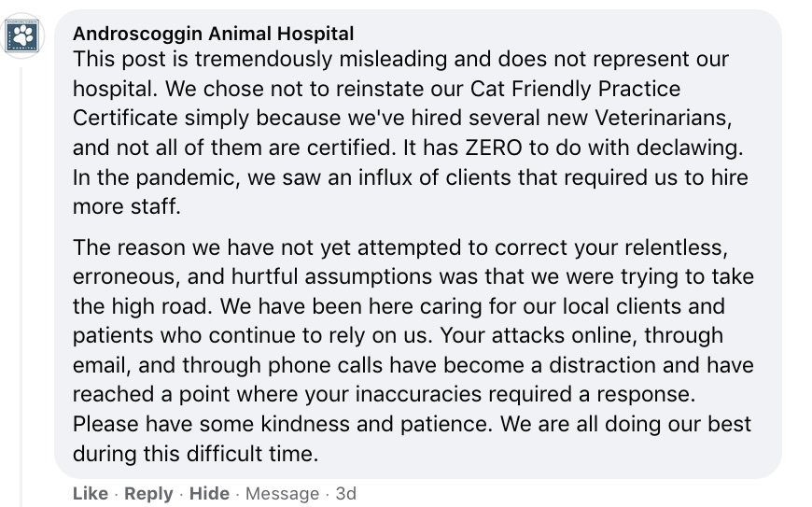Viewport: 812px width, 507px height.
Task: Click the first line 'This post is tremendously misleading'
Action: pyautogui.click(x=260, y=60)
